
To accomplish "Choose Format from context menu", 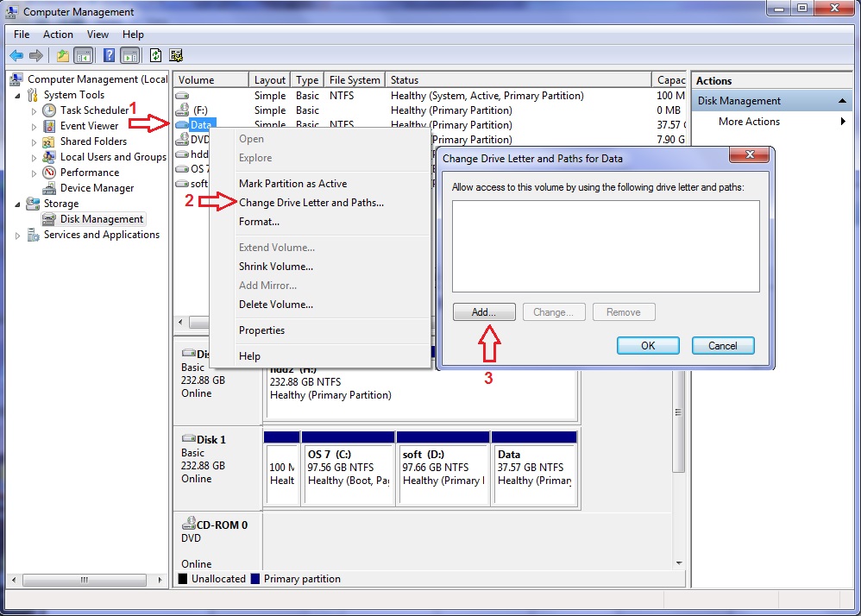I will pos(259,222).
